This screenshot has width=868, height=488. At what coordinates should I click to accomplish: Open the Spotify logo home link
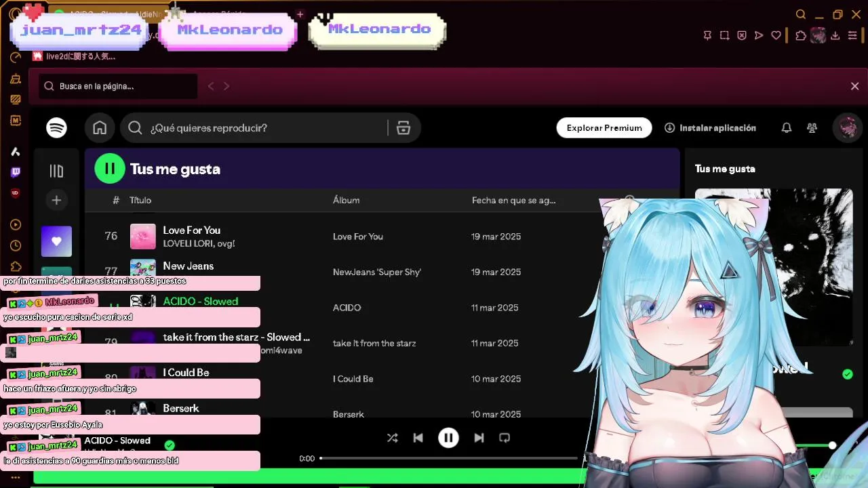click(56, 127)
